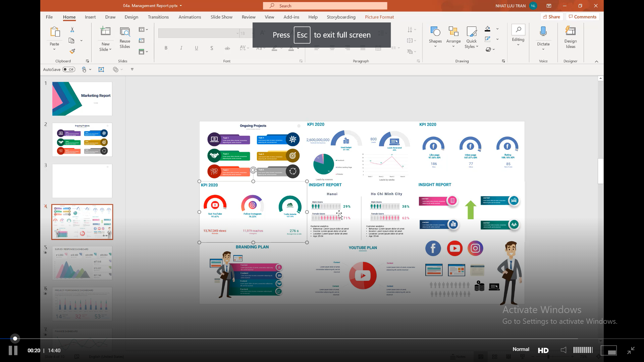Open the Comments pane

coord(583,17)
